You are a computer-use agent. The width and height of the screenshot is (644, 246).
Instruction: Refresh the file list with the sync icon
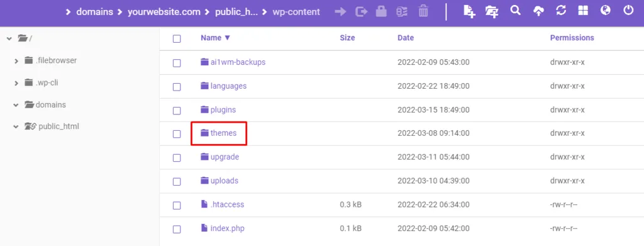coord(560,11)
